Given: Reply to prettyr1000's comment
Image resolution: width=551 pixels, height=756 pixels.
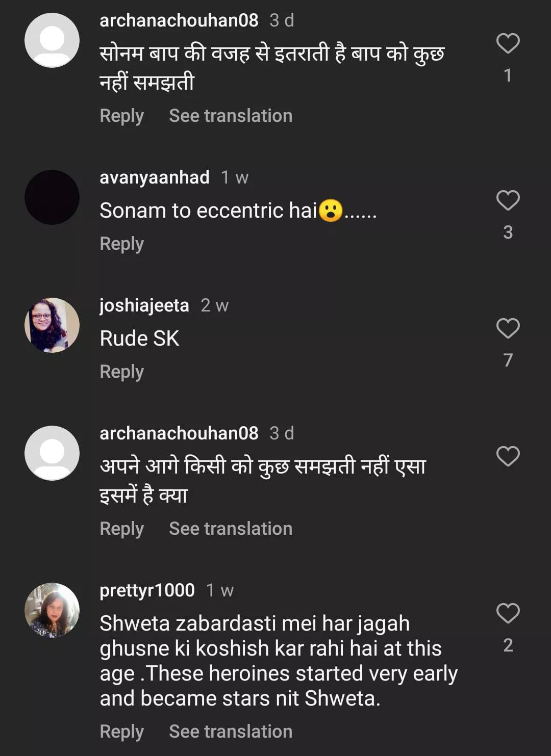Looking at the screenshot, I should [121, 732].
